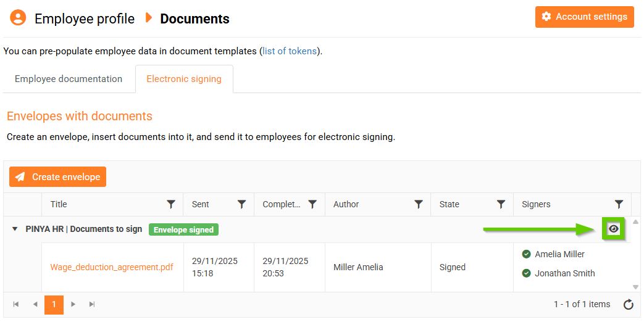The width and height of the screenshot is (644, 322).
Task: Jump to the first page
Action: 16,304
